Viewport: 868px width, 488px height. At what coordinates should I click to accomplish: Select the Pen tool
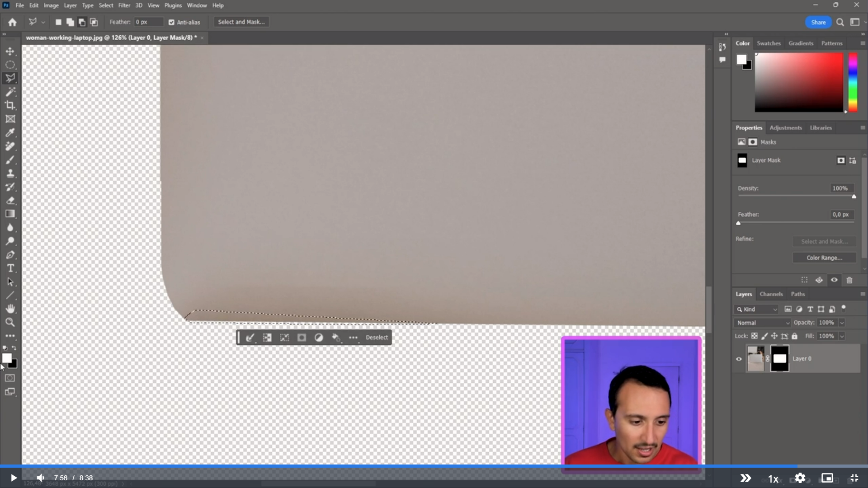[x=10, y=254]
